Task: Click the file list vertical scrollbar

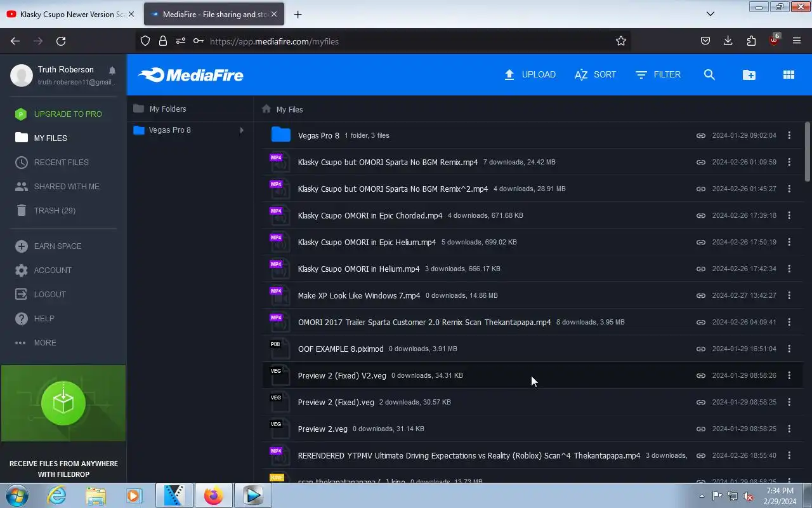Action: coord(808,151)
